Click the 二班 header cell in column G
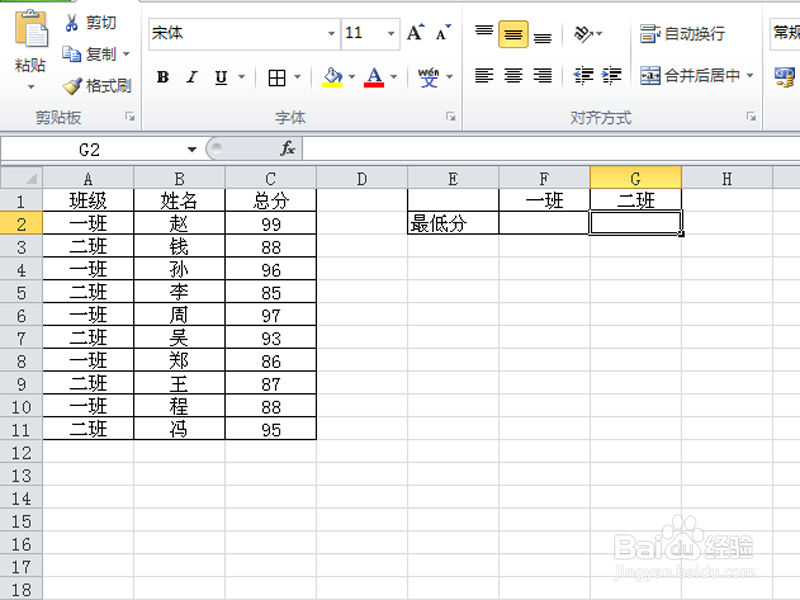Screen dimensions: 800x600 pos(636,201)
